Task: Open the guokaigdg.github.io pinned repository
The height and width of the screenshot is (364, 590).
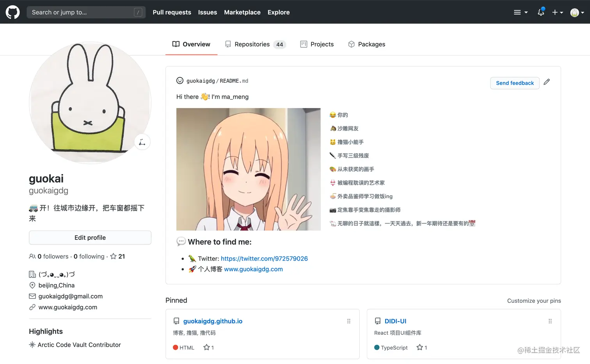Action: click(x=213, y=321)
